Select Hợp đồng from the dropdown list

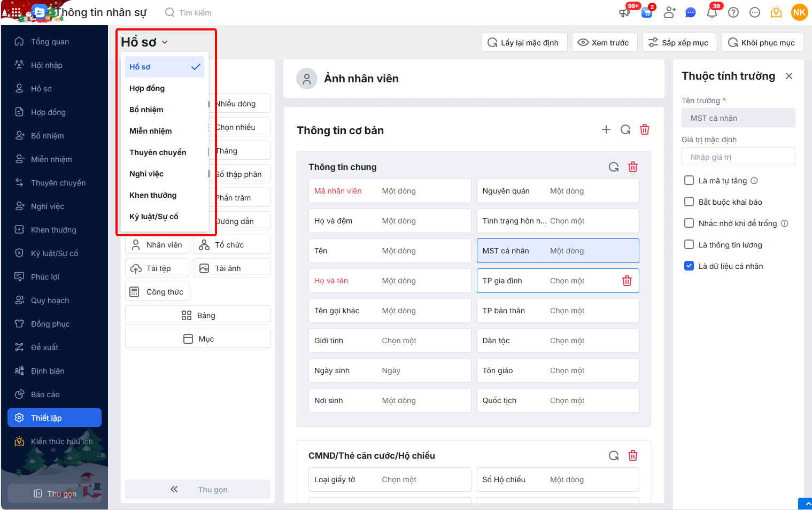147,88
